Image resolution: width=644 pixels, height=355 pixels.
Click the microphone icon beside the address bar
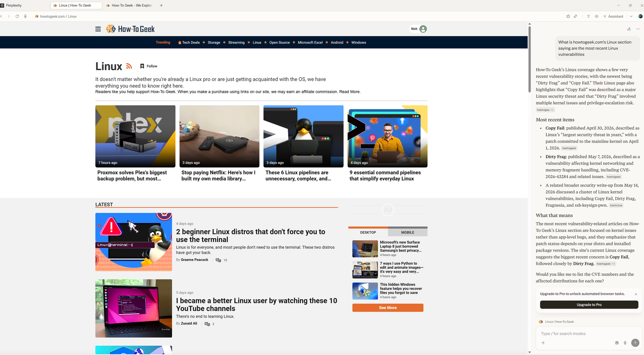pyautogui.click(x=25, y=16)
